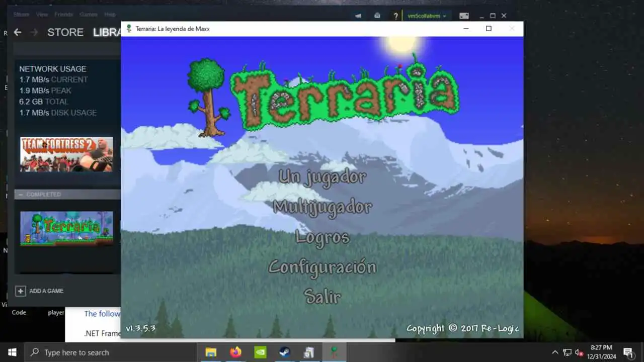Viewport: 644px width, 362px height.
Task: Open the Windows Start menu
Action: point(12,352)
